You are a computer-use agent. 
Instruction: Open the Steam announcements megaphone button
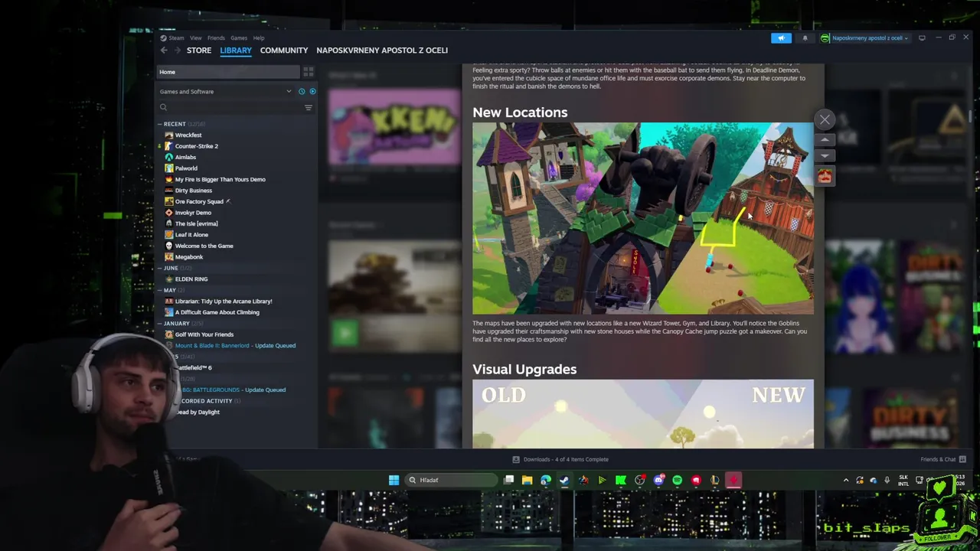781,38
